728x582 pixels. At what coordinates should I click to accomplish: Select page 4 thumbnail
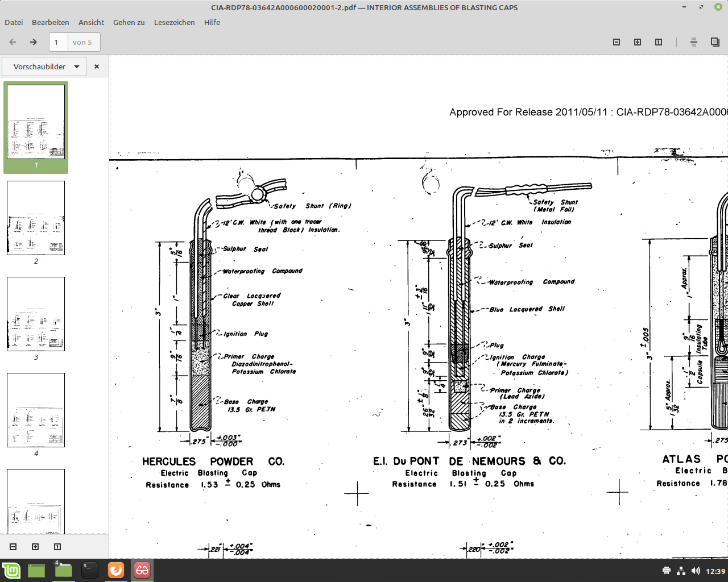pos(36,410)
